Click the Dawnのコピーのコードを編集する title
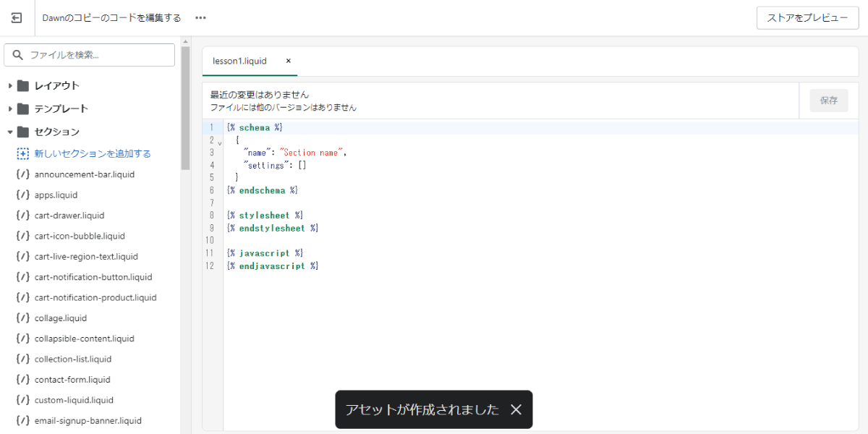The image size is (868, 434). pos(112,18)
